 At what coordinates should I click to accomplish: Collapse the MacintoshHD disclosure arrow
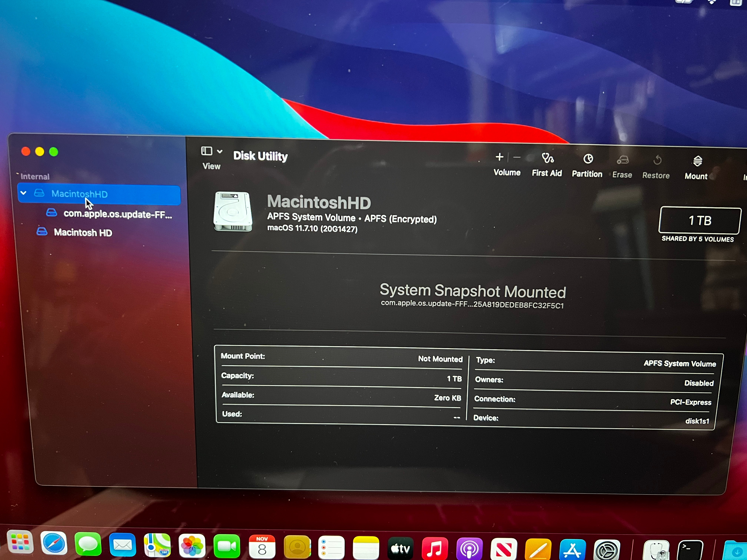pyautogui.click(x=23, y=193)
